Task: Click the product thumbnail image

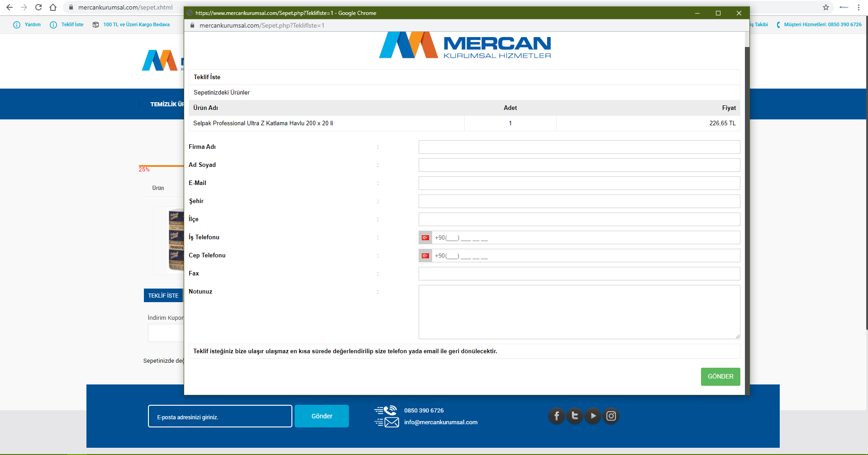Action: click(176, 241)
